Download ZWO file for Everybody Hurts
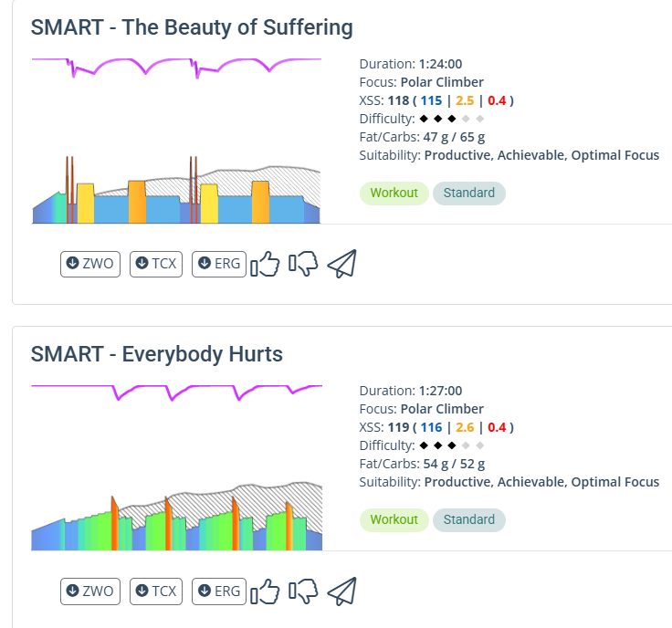 click(90, 591)
